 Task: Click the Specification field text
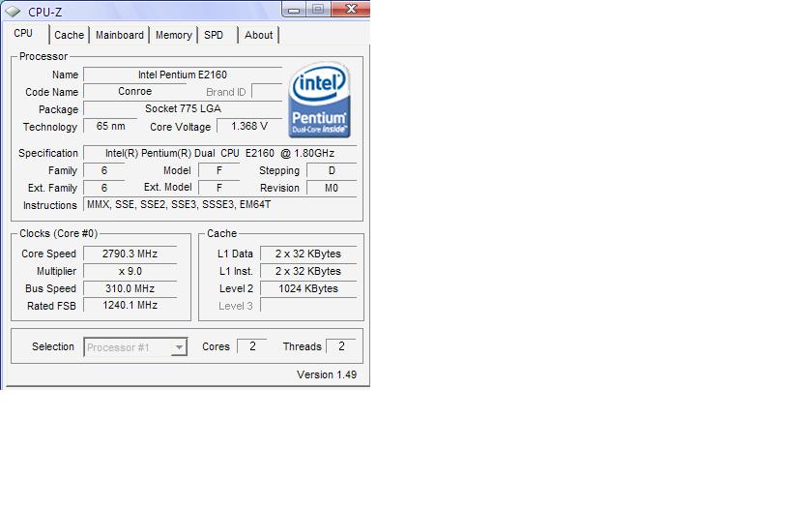click(x=220, y=154)
